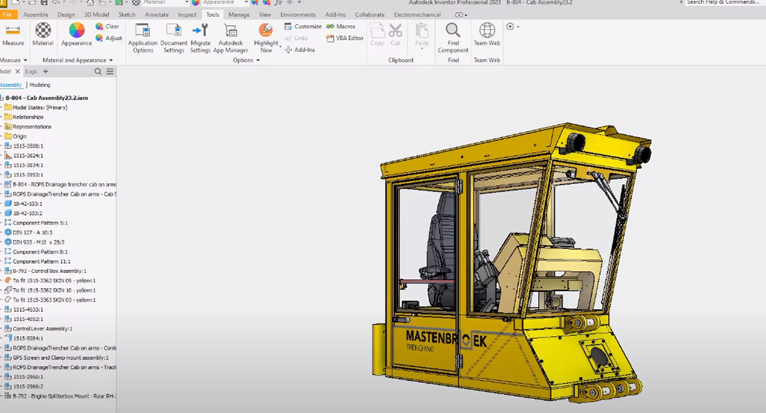The image size is (766, 413).
Task: Open Autodesk App Manager
Action: click(231, 38)
